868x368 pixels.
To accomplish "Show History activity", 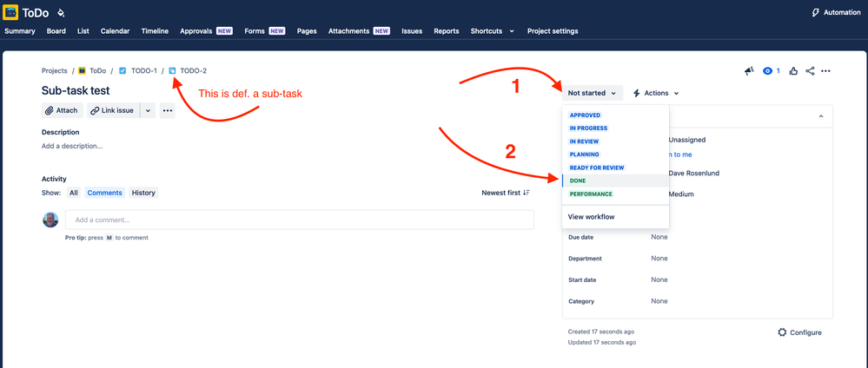I will coord(143,193).
